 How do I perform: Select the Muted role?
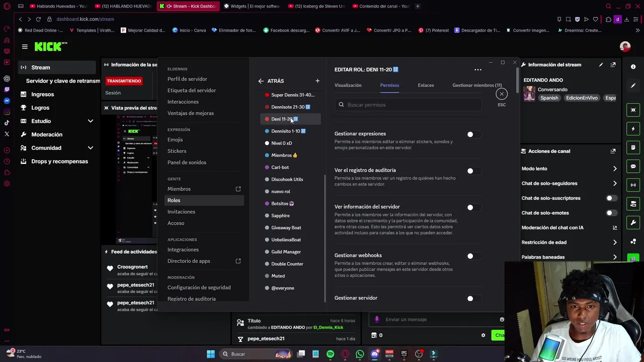tap(290, 276)
